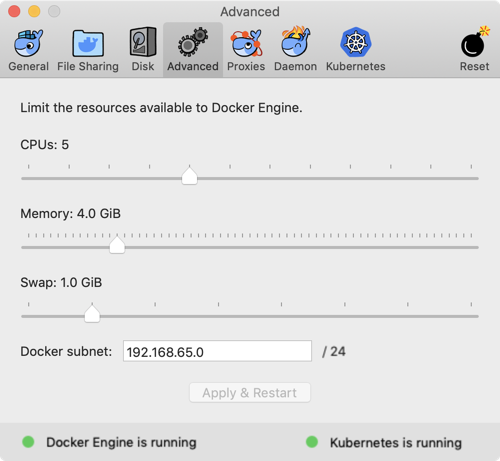
Task: Select the Advanced gears icon
Action: pos(193,42)
